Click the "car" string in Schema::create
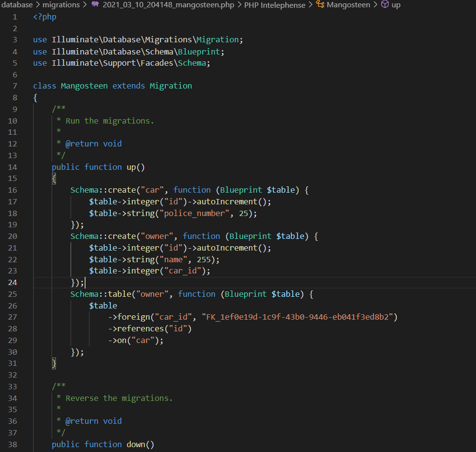This screenshot has width=476, height=452. [x=152, y=190]
